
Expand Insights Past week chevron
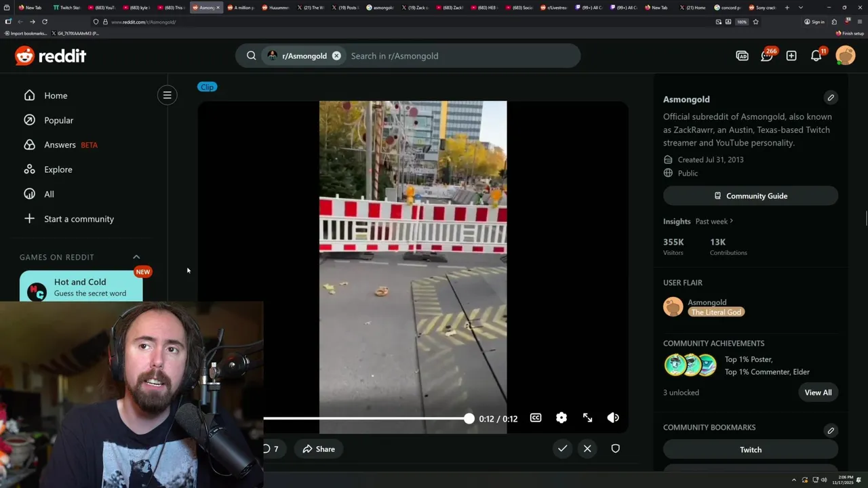(731, 221)
